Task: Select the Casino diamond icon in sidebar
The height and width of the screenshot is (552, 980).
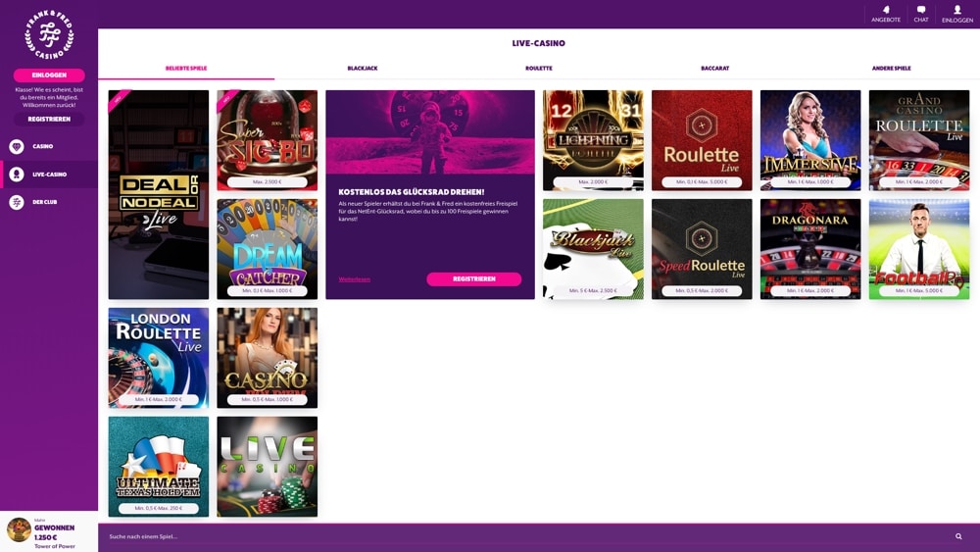Action: [x=17, y=146]
